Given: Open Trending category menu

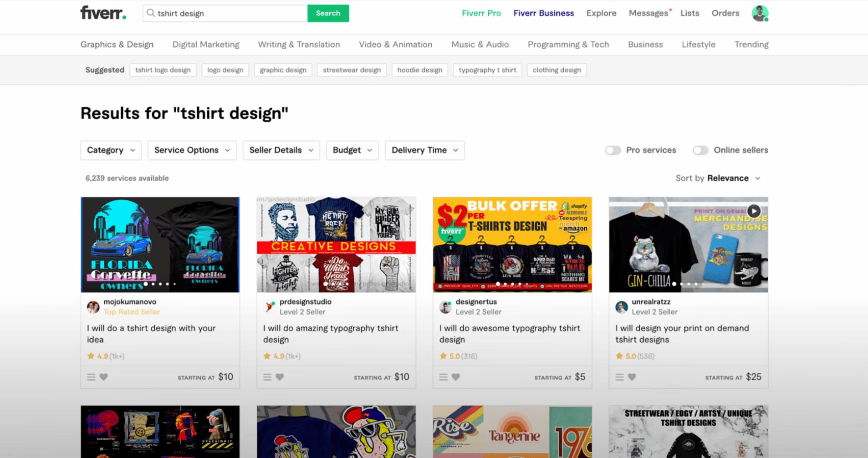Looking at the screenshot, I should 751,45.
